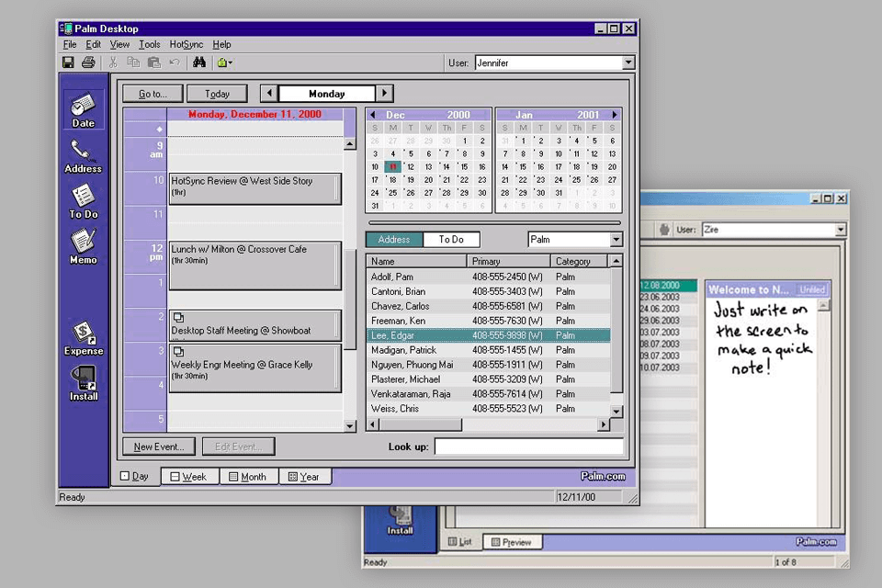The height and width of the screenshot is (588, 882).
Task: Click the New Event... button
Action: pos(159,447)
